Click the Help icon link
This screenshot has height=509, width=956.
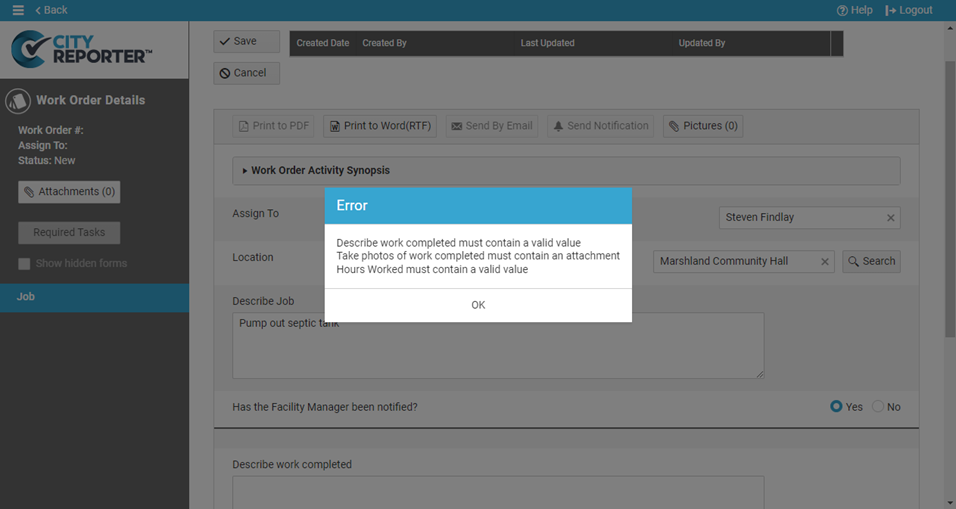pos(854,10)
